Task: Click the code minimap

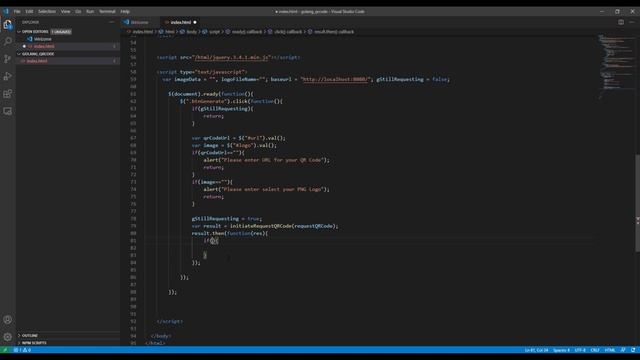Action: pos(616,67)
